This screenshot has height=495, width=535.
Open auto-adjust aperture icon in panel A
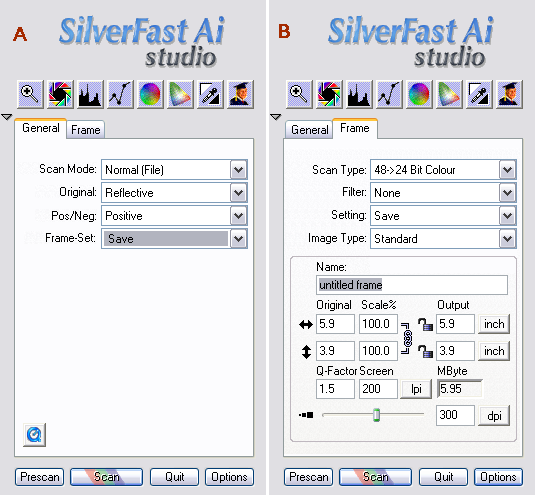point(60,94)
